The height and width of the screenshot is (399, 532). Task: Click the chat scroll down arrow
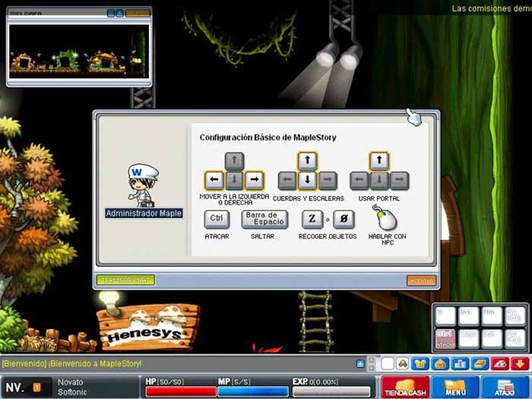pos(372,368)
